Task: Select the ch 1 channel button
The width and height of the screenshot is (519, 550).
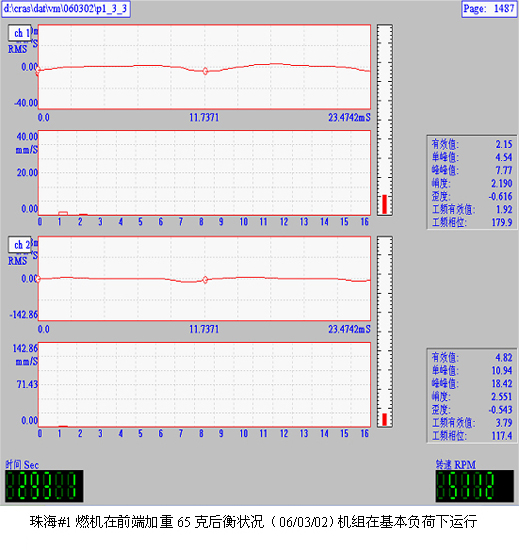Action: pyautogui.click(x=20, y=33)
